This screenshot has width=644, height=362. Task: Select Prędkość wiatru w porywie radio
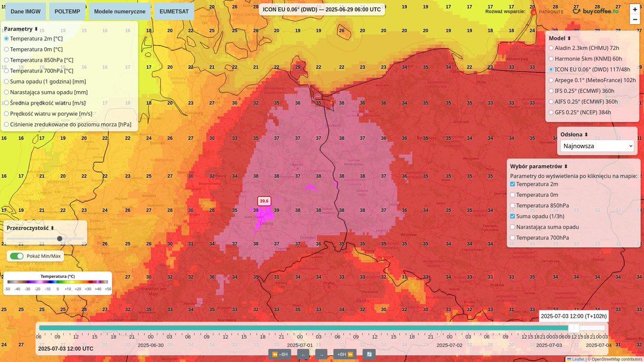pos(6,114)
